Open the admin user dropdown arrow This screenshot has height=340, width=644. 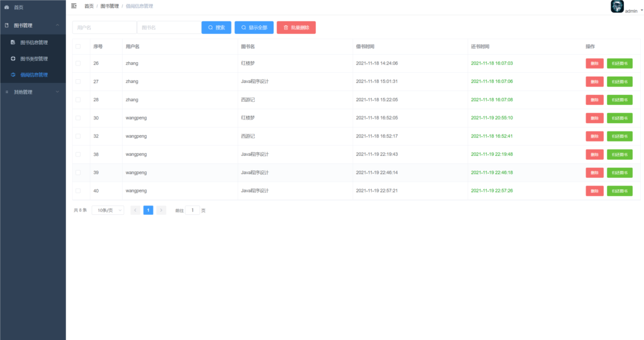click(641, 10)
